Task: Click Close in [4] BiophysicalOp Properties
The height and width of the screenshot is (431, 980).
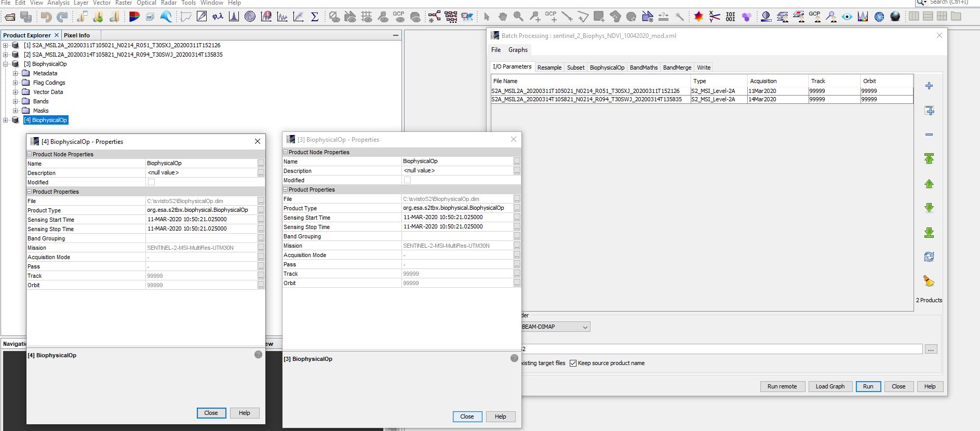Action: click(x=211, y=413)
